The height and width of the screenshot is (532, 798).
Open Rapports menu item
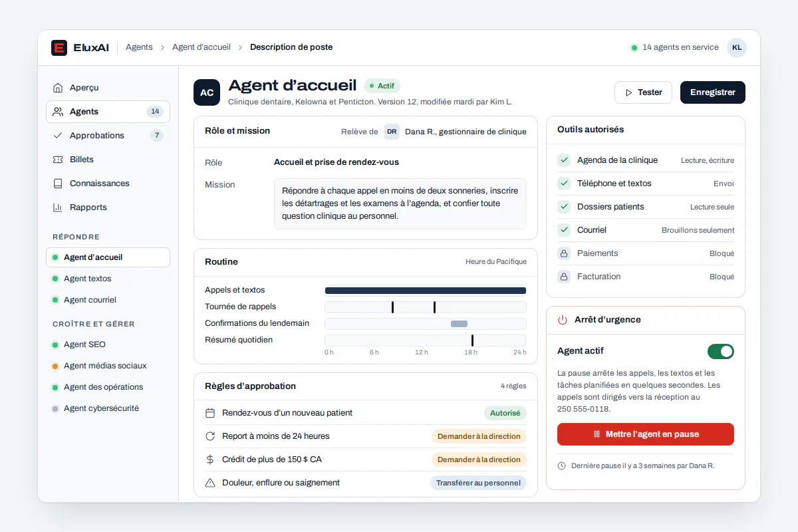point(108,207)
